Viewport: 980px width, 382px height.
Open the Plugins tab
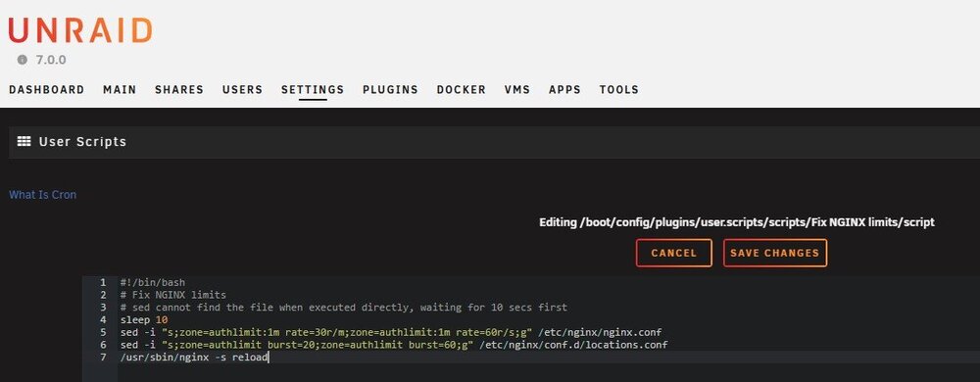click(391, 89)
